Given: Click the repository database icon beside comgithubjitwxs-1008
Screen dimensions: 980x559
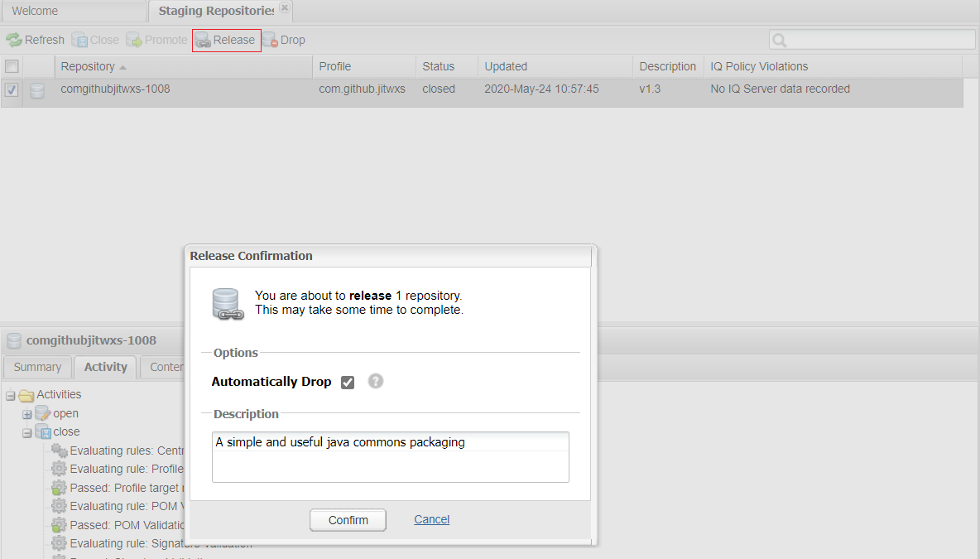Looking at the screenshot, I should [x=36, y=92].
